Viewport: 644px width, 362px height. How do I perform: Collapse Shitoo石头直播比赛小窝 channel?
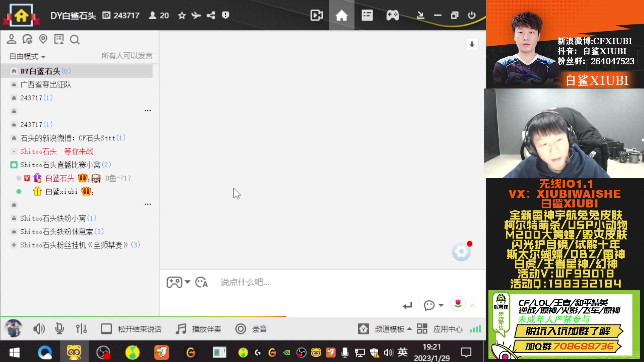[14, 165]
